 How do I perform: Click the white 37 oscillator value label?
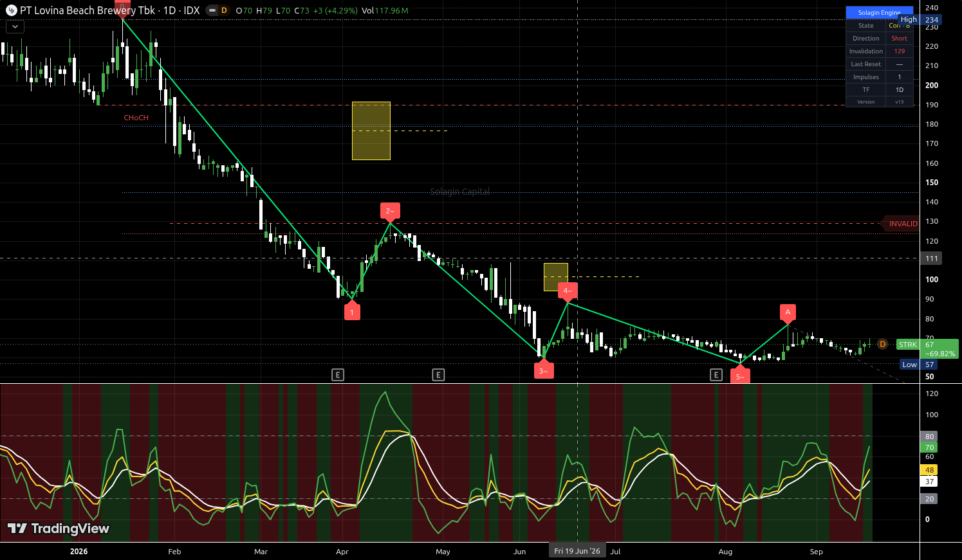pos(930,482)
